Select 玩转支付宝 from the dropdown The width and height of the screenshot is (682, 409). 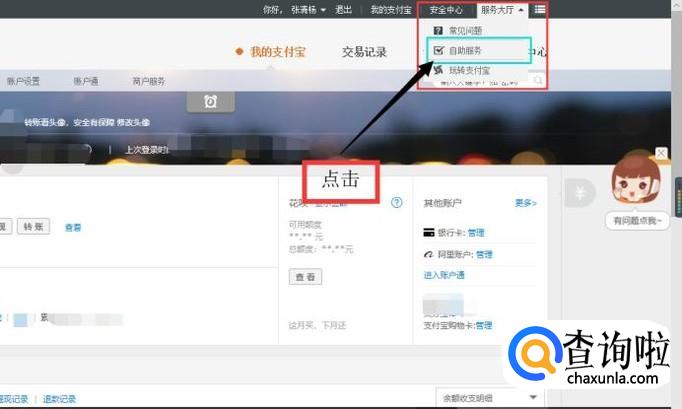(469, 70)
